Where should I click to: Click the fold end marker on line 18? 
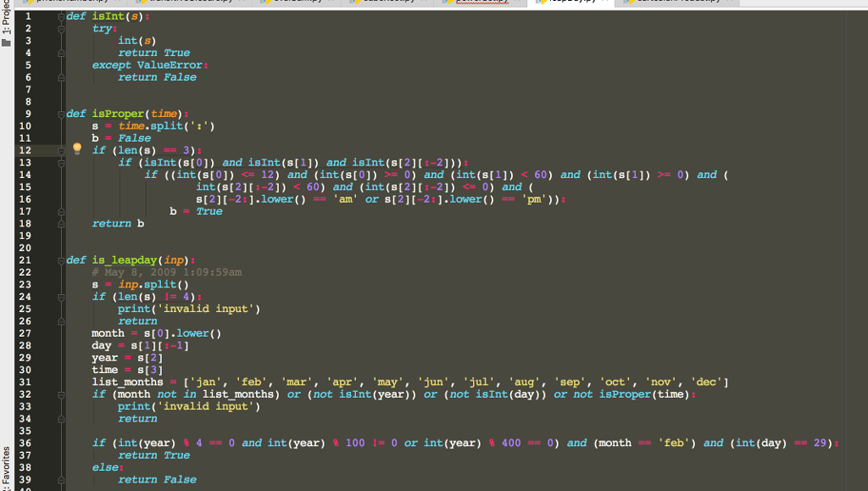(x=61, y=224)
